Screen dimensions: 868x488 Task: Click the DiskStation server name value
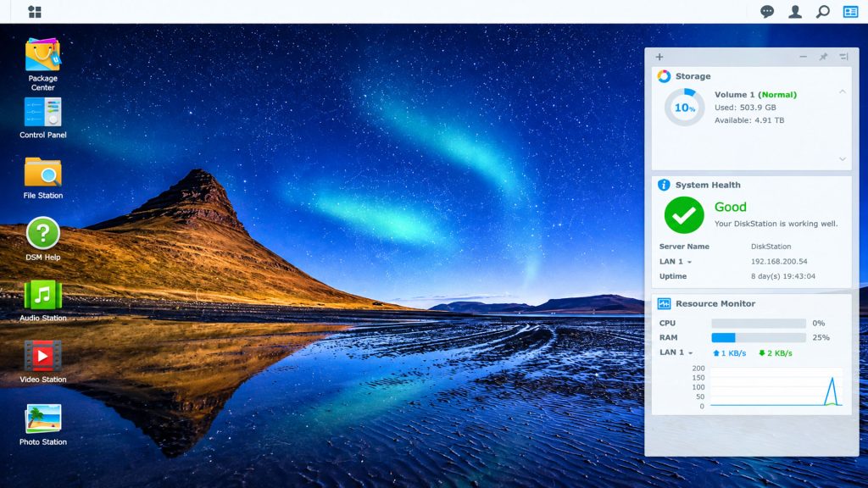pyautogui.click(x=771, y=247)
